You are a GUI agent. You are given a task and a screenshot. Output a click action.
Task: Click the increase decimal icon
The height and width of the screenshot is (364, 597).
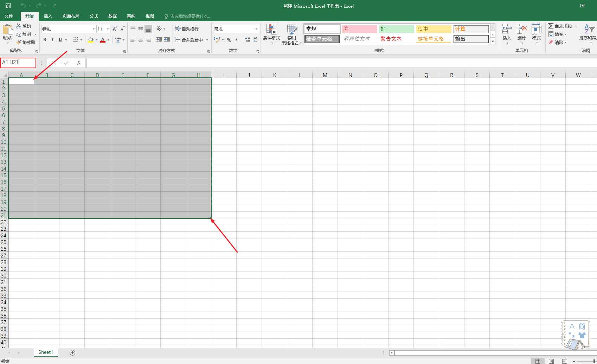click(x=247, y=40)
